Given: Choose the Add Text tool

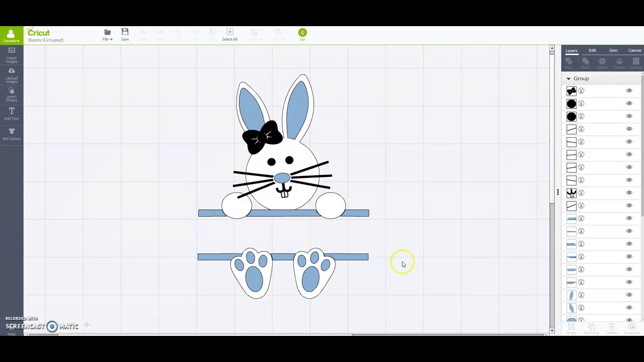Looking at the screenshot, I should coord(12,114).
